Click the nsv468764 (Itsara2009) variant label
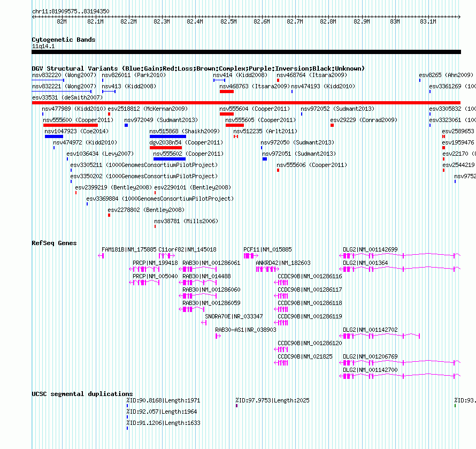 [312, 75]
